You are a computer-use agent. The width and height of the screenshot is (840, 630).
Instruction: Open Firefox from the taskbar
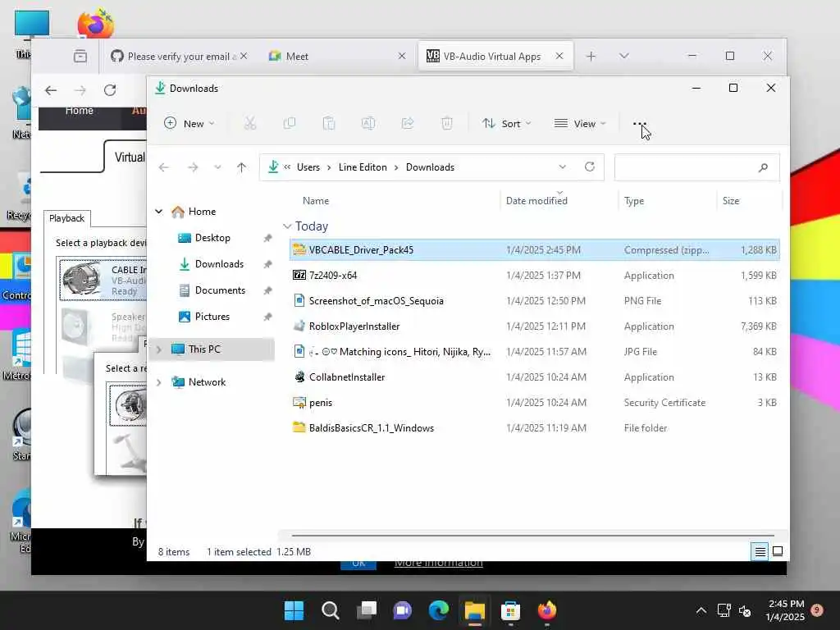coord(547,610)
